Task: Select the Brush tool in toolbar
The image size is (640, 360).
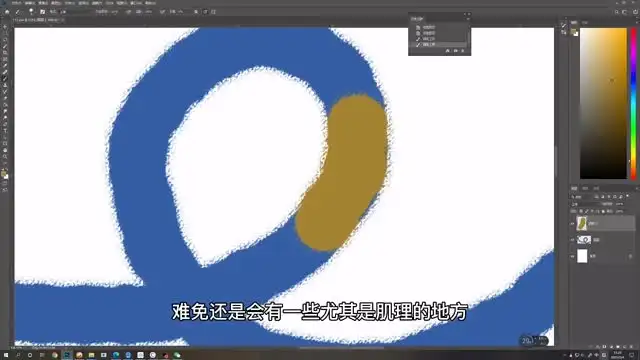Action: pyautogui.click(x=5, y=79)
